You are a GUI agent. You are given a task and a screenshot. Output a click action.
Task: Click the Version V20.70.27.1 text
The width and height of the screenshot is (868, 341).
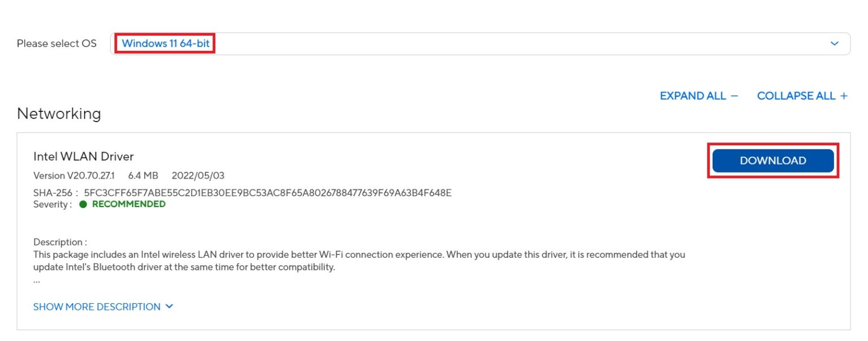tap(74, 175)
